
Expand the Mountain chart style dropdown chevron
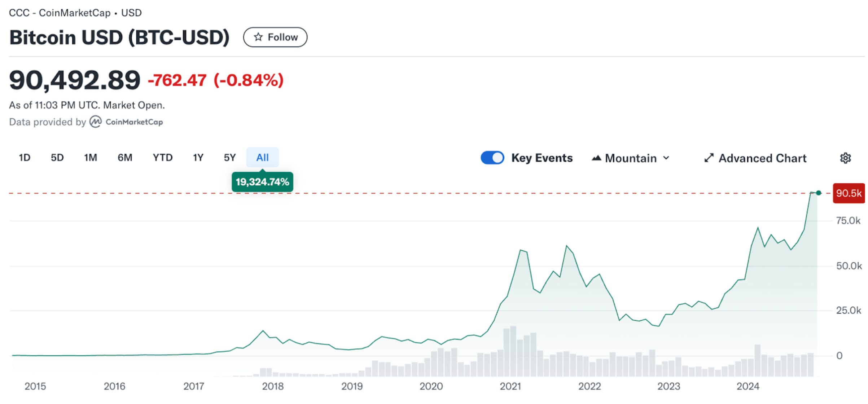[666, 158]
